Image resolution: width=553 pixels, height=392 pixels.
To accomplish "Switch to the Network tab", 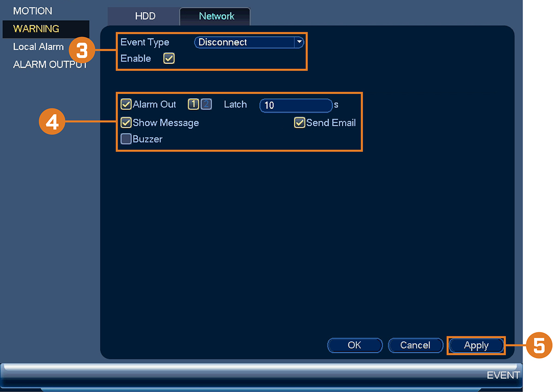I will pyautogui.click(x=215, y=16).
